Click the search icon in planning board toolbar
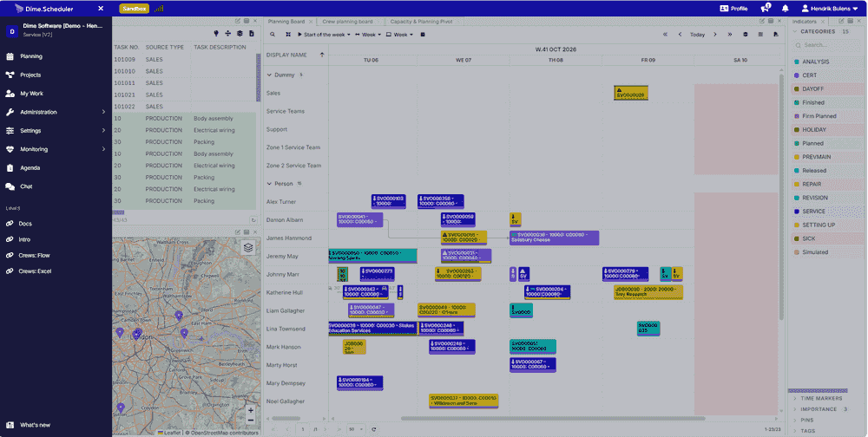Viewport: 868px width, 437px height. tap(273, 35)
